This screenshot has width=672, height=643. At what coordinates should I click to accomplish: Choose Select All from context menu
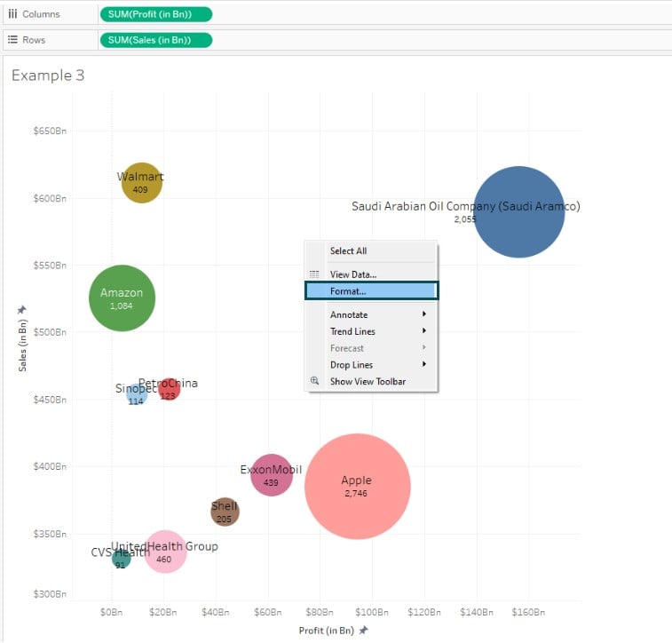tap(349, 251)
